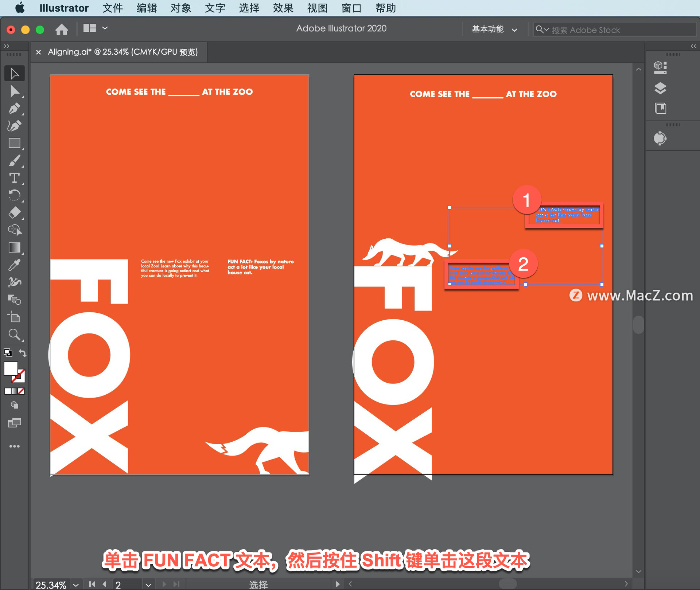Image resolution: width=700 pixels, height=590 pixels.
Task: Open the Properties panel icon
Action: click(660, 67)
